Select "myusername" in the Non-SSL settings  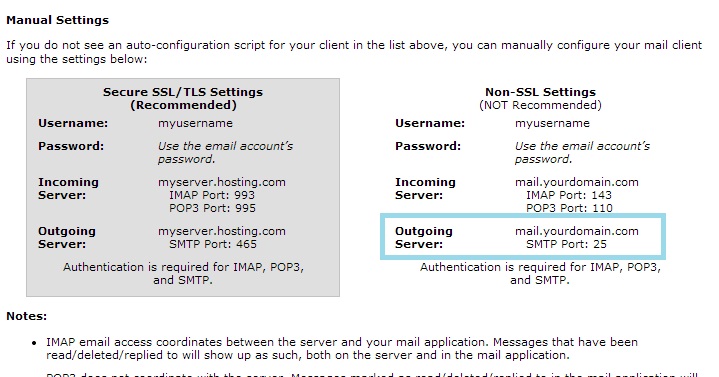click(x=552, y=123)
